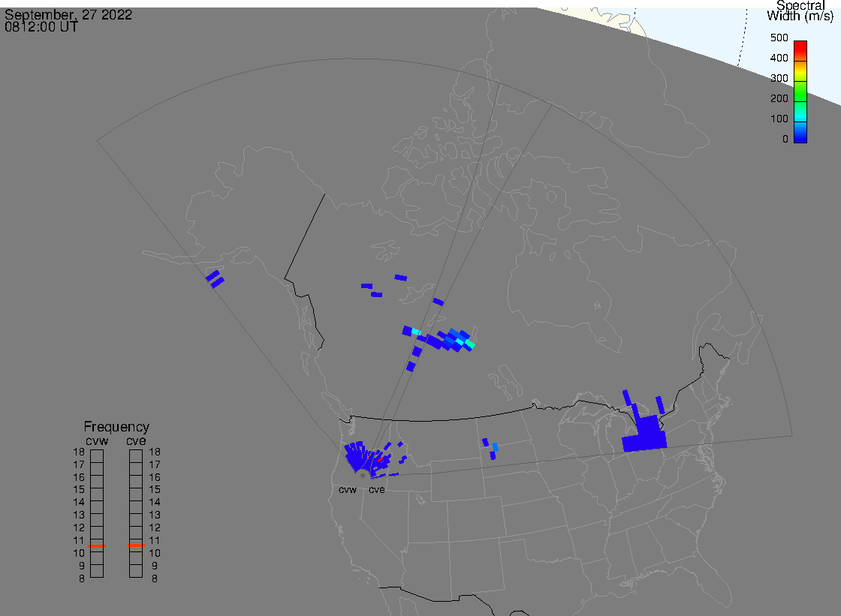Click the red scatter cell near the cve radar
This screenshot has height=616, width=841.
pos(380,459)
